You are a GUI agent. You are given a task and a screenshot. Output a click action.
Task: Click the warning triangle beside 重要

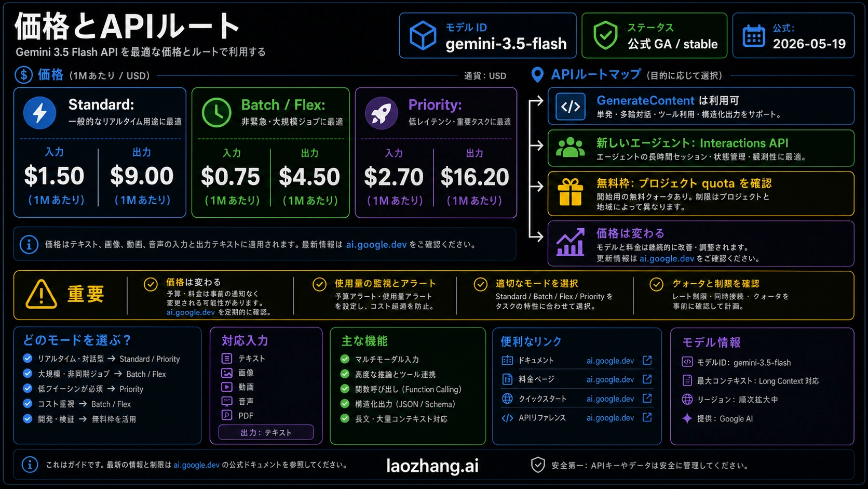[42, 294]
